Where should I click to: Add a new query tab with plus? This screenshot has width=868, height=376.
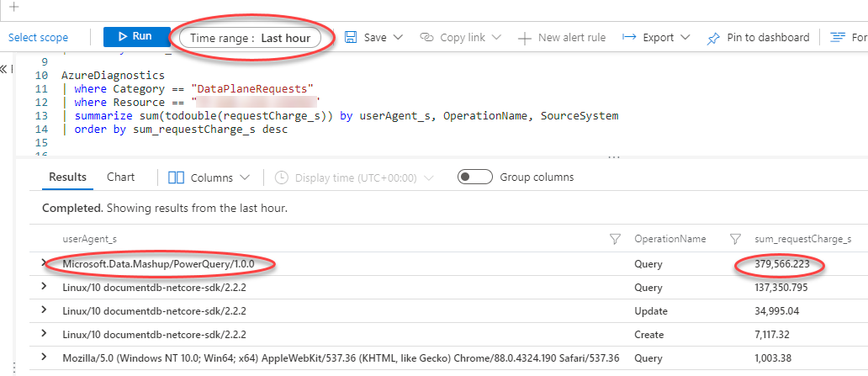[x=13, y=6]
